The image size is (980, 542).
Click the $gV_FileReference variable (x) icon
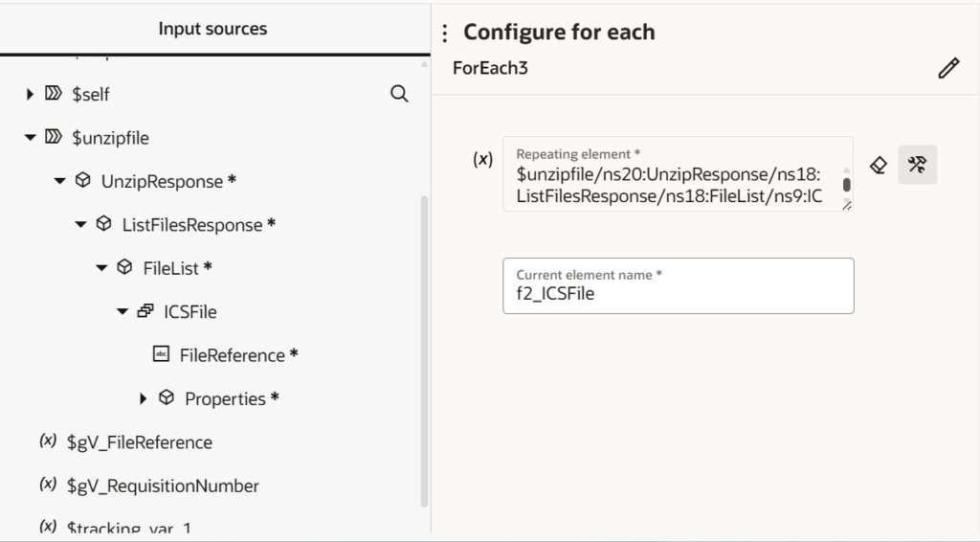[x=48, y=441]
